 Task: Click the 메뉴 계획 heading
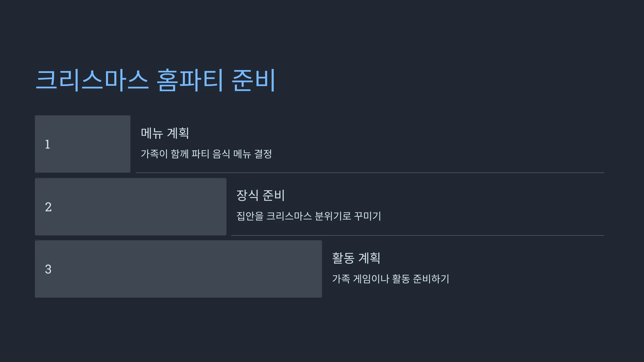pos(165,133)
